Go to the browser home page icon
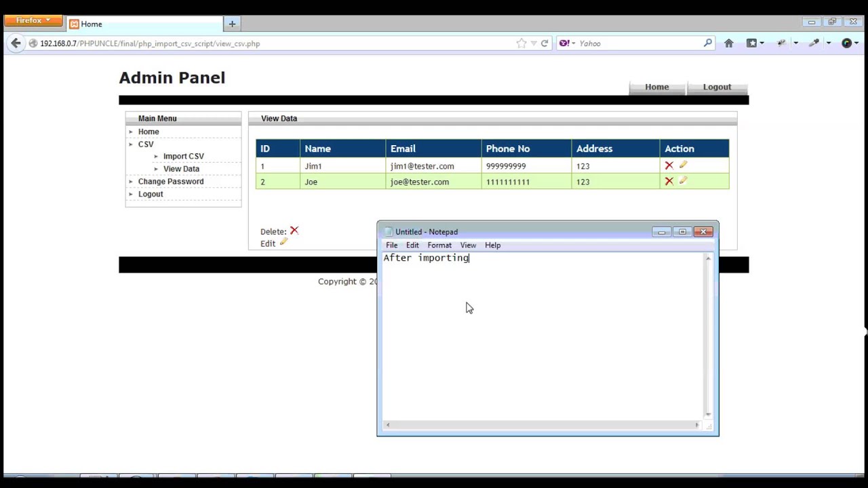 pos(729,43)
